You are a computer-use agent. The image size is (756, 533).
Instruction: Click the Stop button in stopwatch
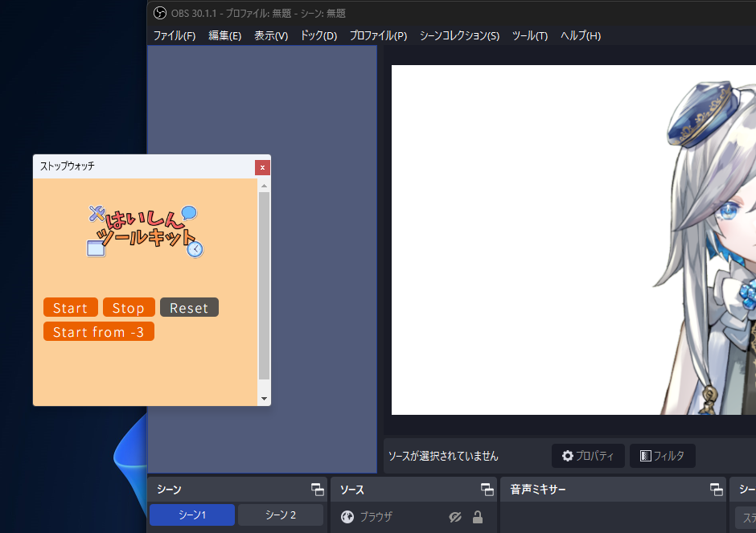tap(129, 307)
